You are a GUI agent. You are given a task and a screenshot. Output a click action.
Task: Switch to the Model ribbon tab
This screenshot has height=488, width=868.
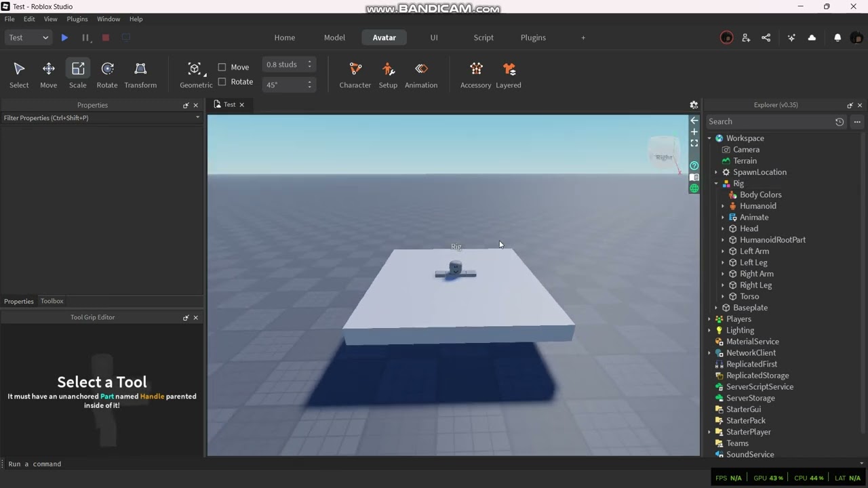[334, 38]
